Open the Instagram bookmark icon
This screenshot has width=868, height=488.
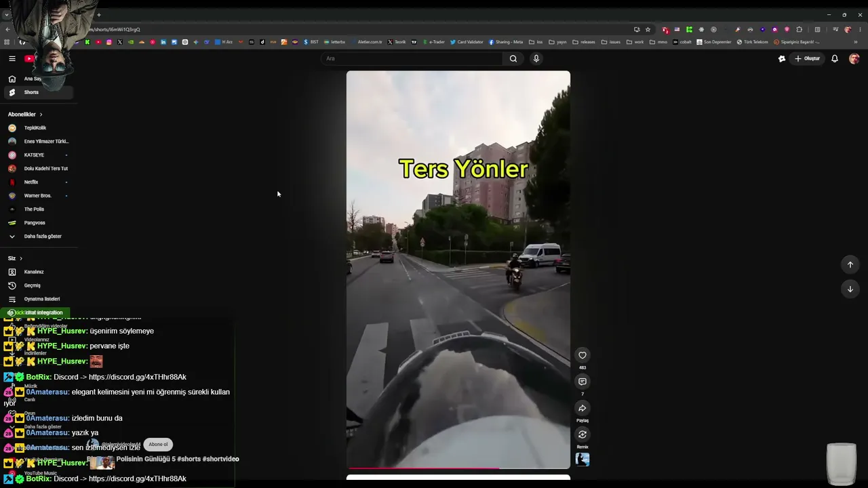[x=109, y=42]
